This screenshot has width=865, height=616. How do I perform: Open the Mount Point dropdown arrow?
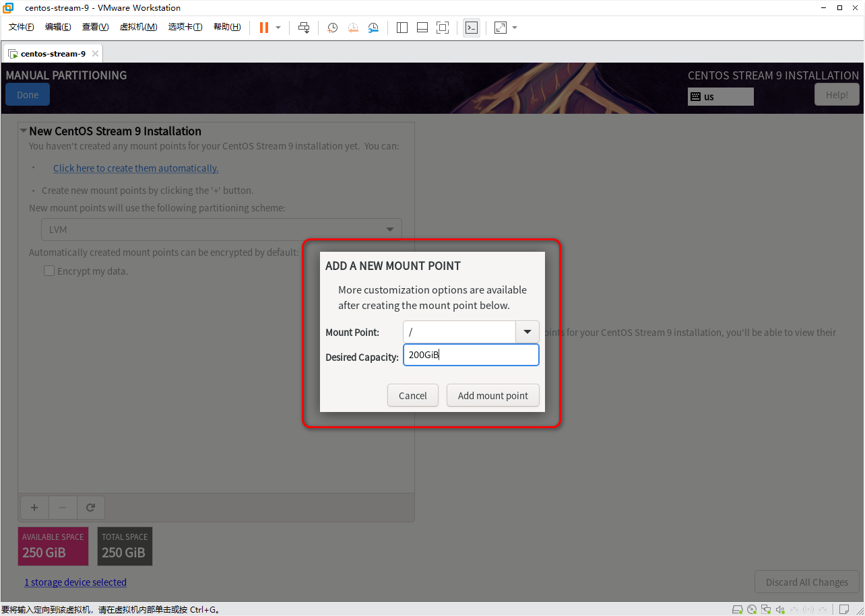pos(527,332)
